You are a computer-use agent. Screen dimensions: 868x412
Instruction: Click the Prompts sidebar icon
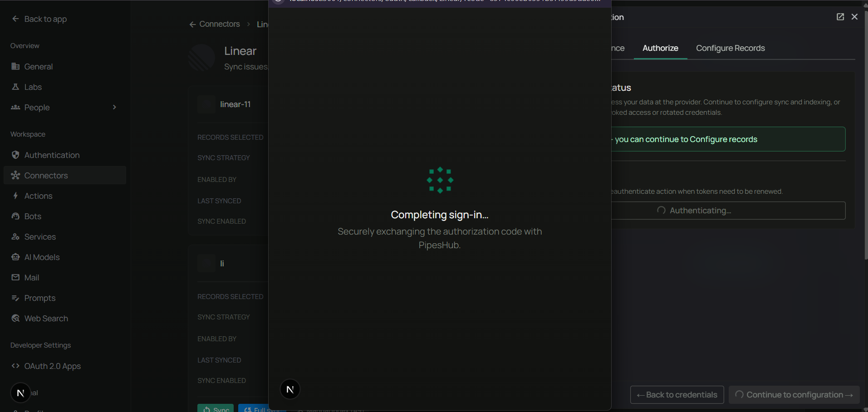click(15, 298)
